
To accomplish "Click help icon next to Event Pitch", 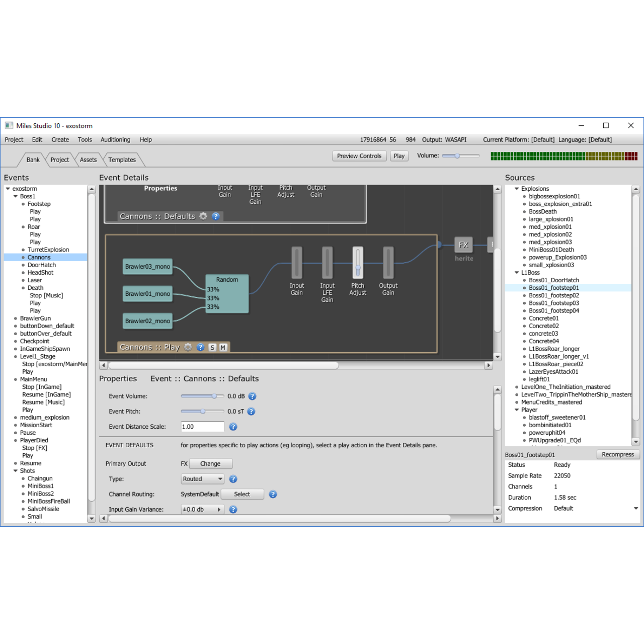I will tap(252, 412).
